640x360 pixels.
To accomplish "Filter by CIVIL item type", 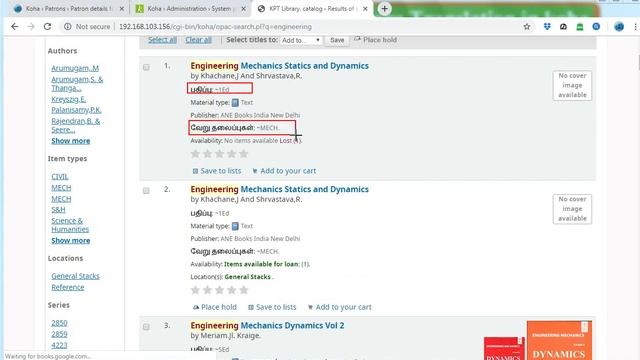I will pyautogui.click(x=60, y=176).
